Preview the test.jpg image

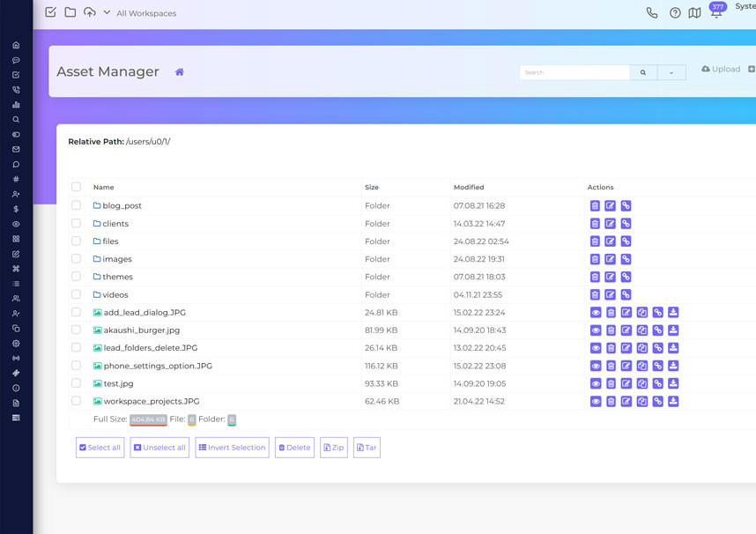coord(595,383)
